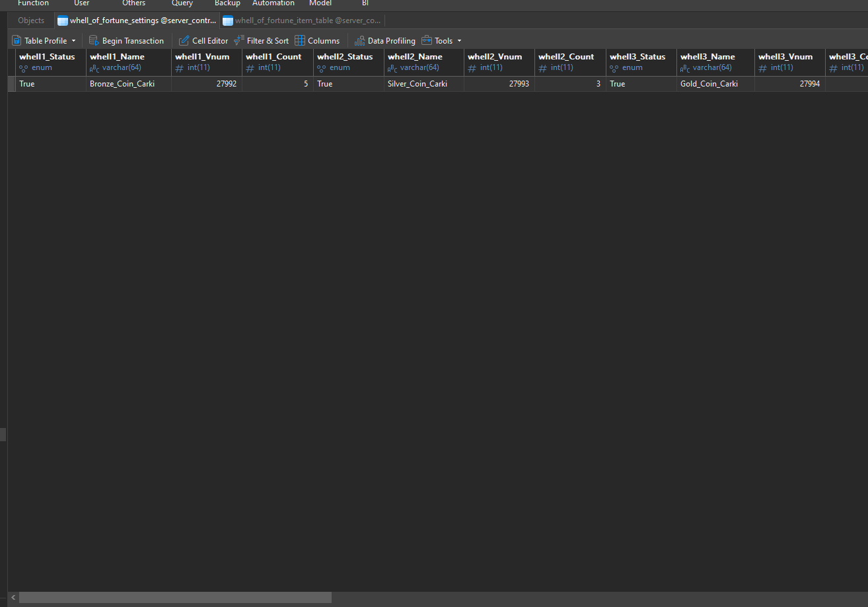
Task: Open the Backup menu
Action: pyautogui.click(x=227, y=3)
